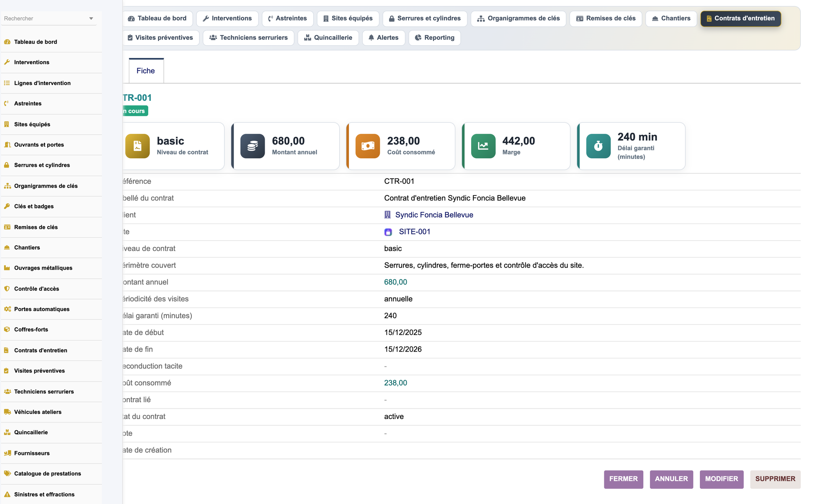Click the Coffres-forts box icon

tap(7, 330)
